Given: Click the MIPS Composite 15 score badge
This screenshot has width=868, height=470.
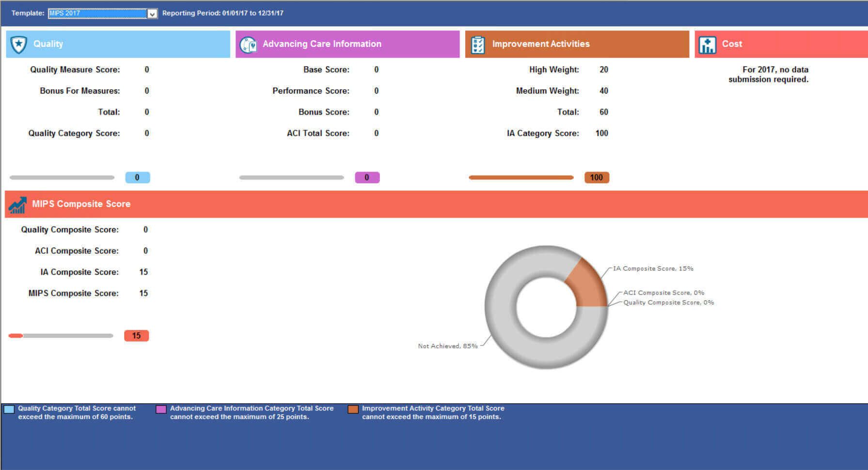Looking at the screenshot, I should coord(137,336).
